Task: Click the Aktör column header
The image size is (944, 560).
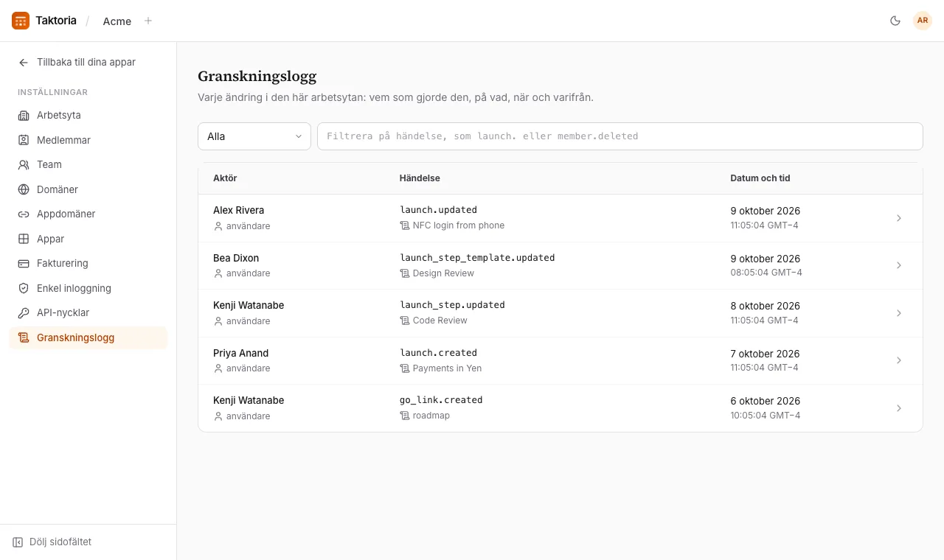Action: (225, 178)
